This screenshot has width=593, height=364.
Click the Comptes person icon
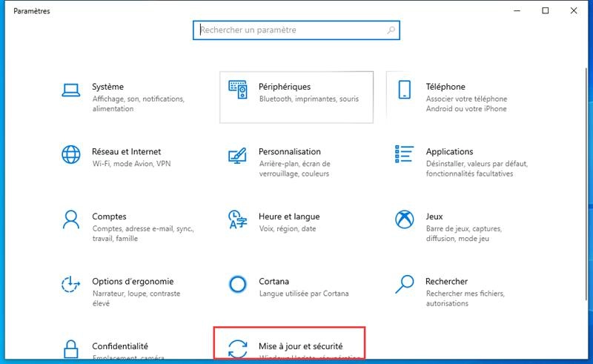click(x=70, y=219)
